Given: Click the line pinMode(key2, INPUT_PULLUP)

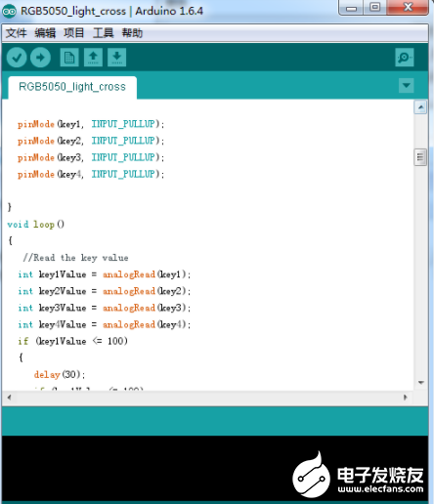Looking at the screenshot, I should tap(91, 141).
